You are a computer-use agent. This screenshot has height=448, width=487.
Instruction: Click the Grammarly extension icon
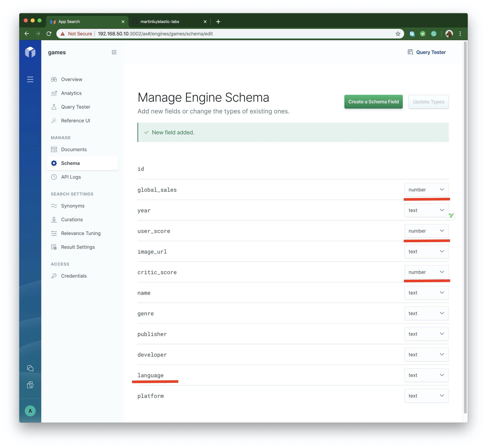[434, 34]
